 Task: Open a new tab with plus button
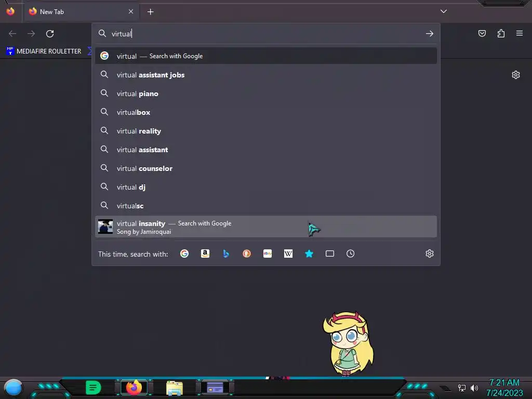tap(150, 12)
